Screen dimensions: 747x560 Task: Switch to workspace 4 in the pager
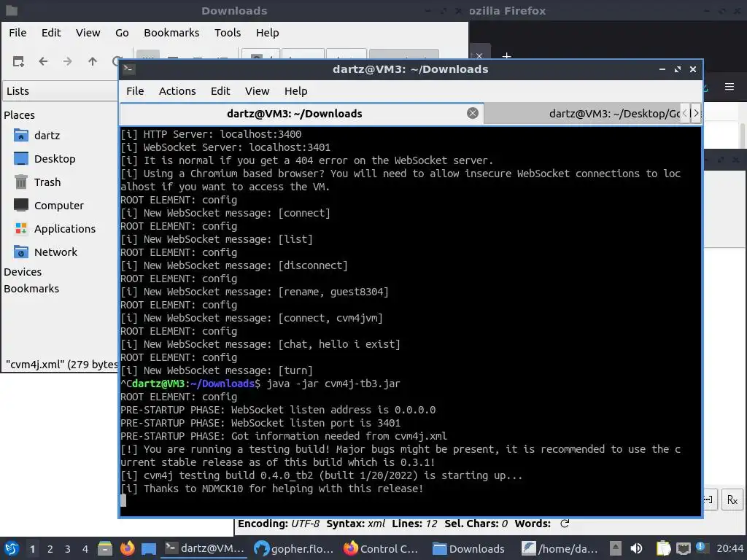[x=85, y=549]
